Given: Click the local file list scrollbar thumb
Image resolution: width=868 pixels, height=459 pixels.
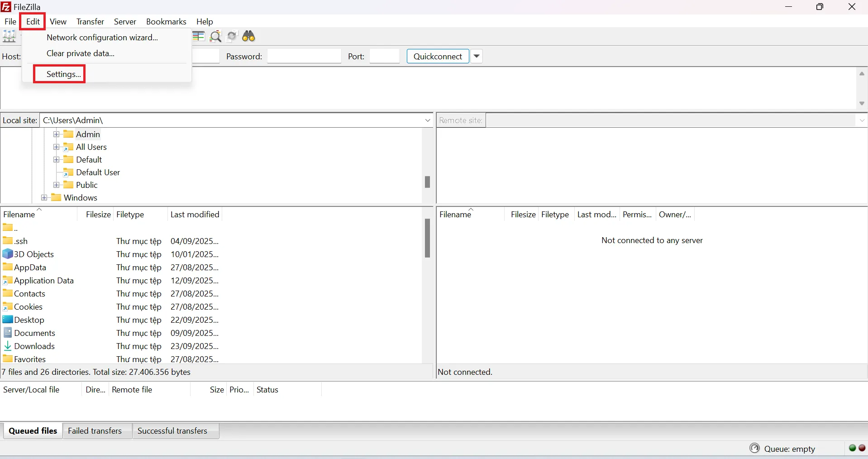Looking at the screenshot, I should point(427,238).
